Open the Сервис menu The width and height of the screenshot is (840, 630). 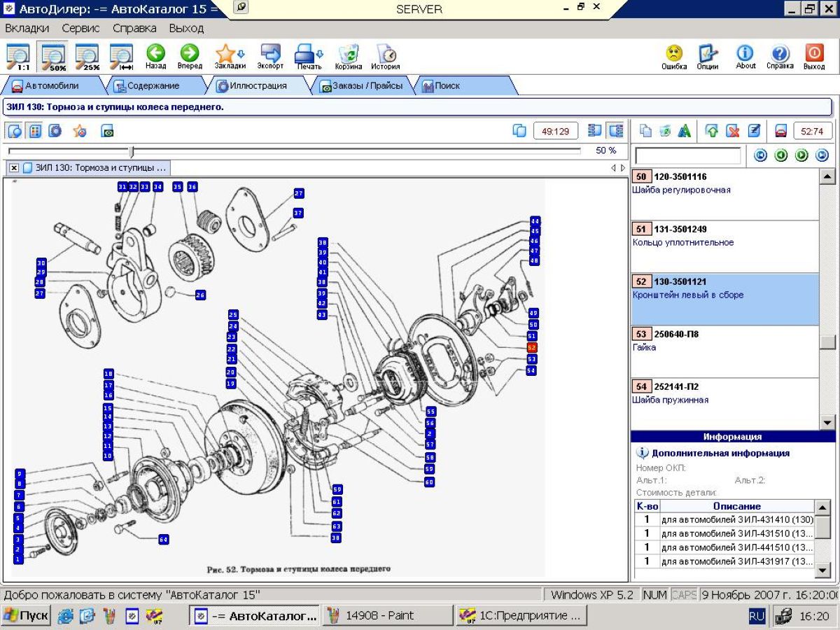pyautogui.click(x=80, y=28)
